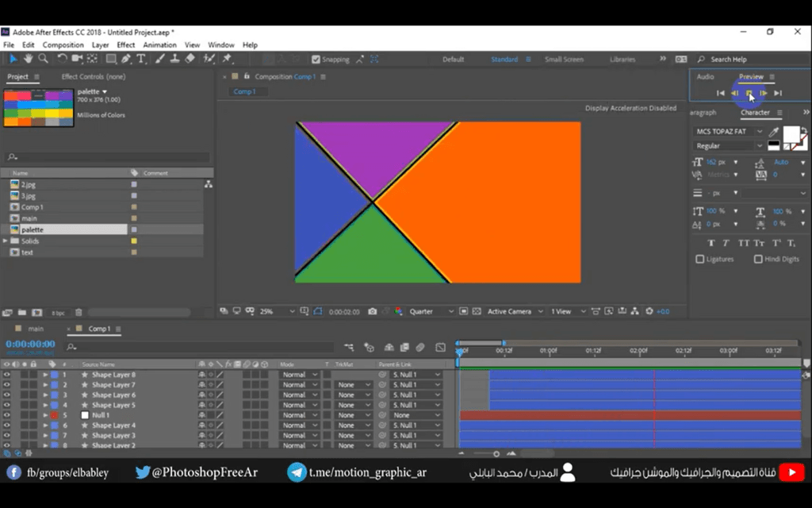812x508 pixels.
Task: Hide Shape Layer 8 with eye icon
Action: (x=6, y=375)
